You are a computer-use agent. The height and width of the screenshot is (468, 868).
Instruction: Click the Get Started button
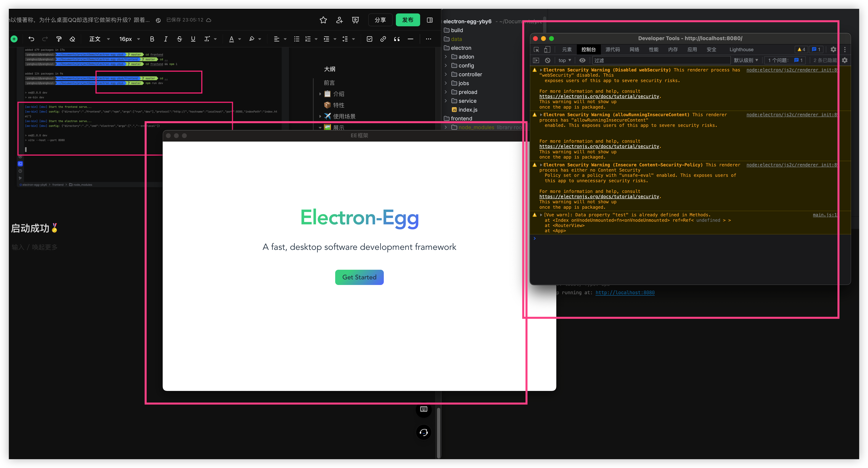point(359,277)
